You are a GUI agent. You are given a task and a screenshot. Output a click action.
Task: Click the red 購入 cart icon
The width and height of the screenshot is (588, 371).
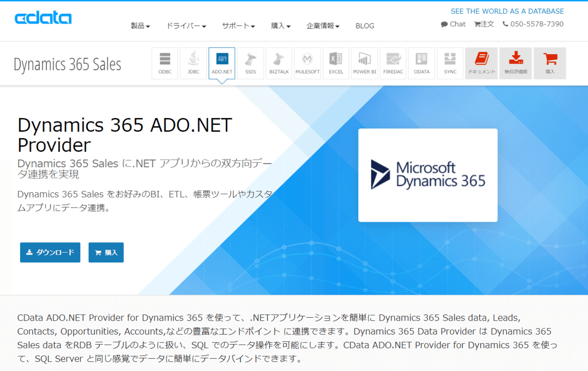point(550,63)
